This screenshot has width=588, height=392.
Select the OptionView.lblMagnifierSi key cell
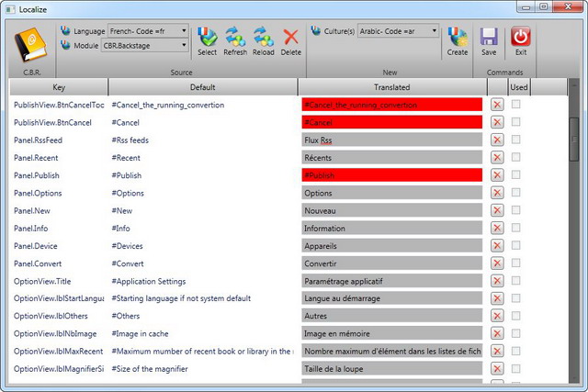click(x=59, y=369)
